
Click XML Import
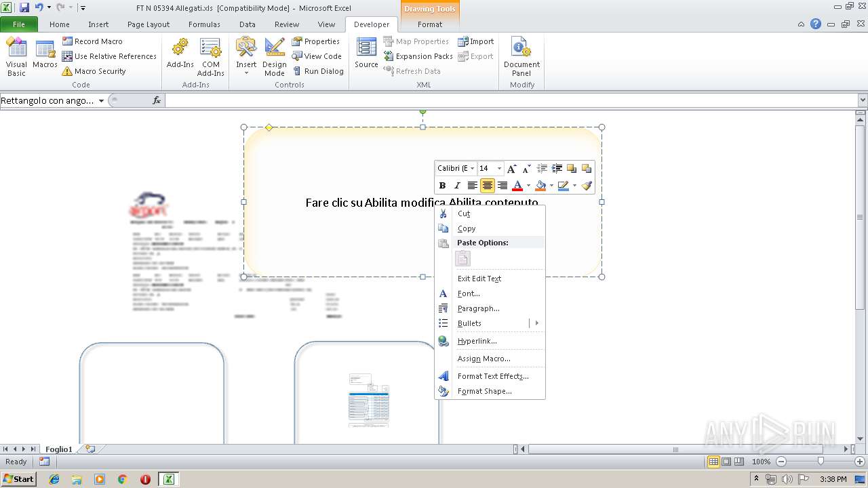click(476, 41)
